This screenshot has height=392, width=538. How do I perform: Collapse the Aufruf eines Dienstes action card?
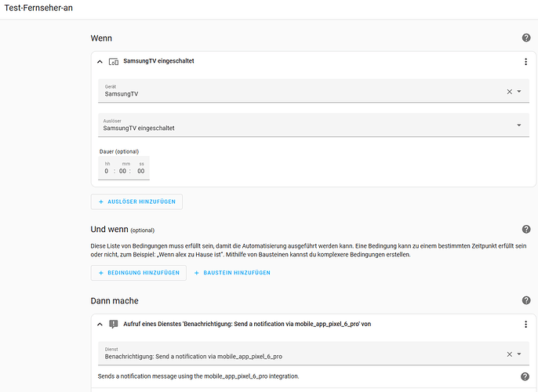pyautogui.click(x=100, y=324)
